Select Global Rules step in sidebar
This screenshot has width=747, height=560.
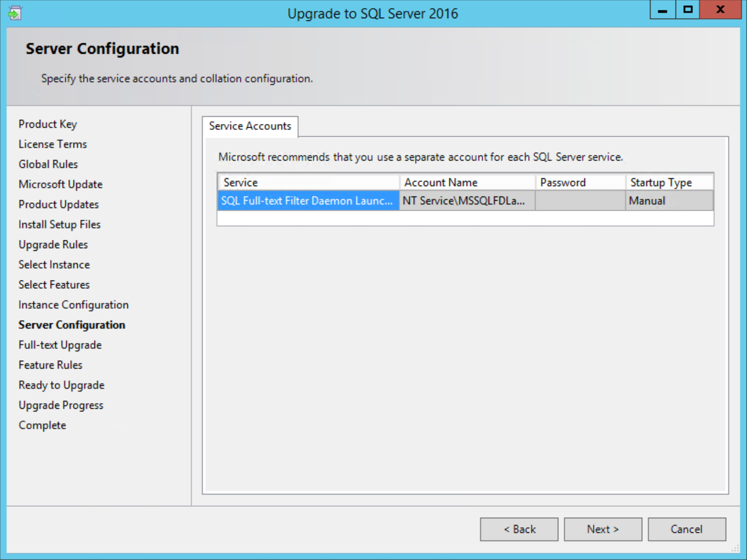pyautogui.click(x=48, y=164)
